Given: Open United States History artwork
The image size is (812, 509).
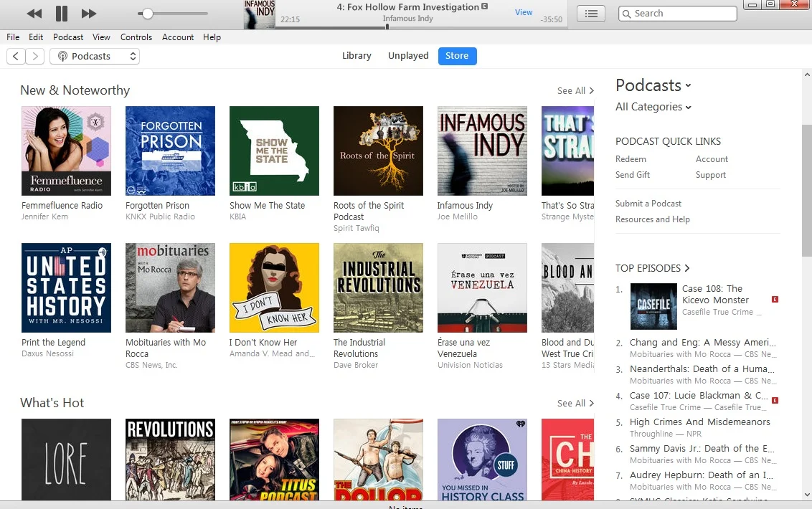Looking at the screenshot, I should (66, 288).
